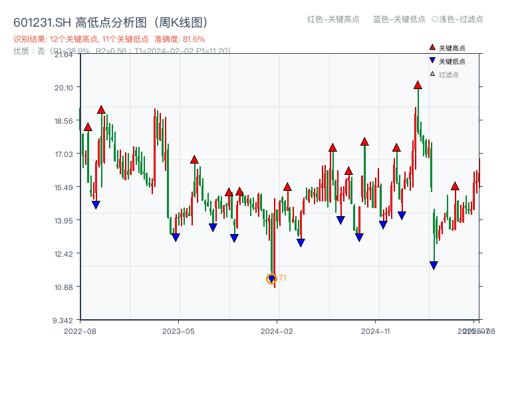
Task: Select the blue low-point triangle near 2024-02
Action: click(301, 242)
